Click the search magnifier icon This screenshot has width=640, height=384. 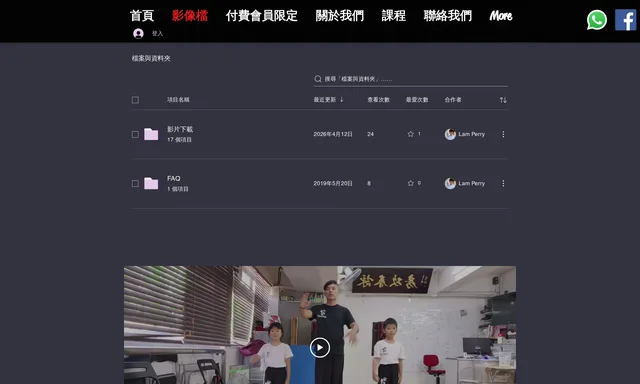coord(318,79)
